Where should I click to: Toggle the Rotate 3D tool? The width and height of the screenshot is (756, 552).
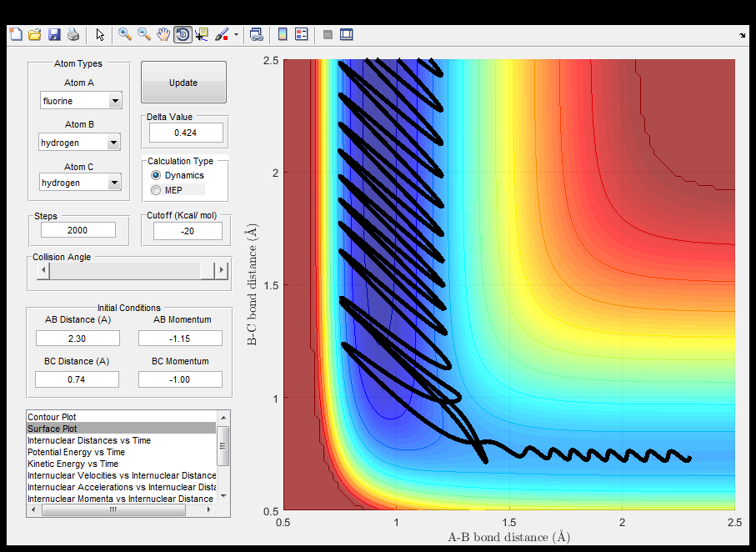[183, 34]
